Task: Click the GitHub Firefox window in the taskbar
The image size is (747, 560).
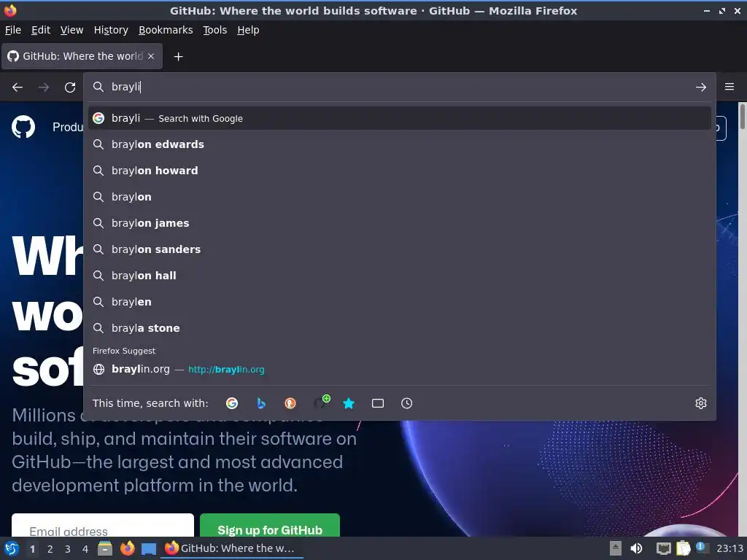Action: tap(232, 548)
